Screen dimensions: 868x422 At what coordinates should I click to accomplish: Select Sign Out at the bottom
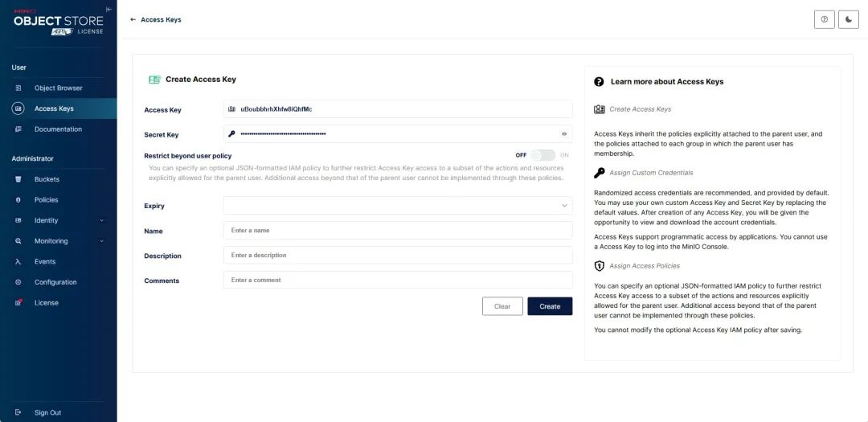coord(47,412)
